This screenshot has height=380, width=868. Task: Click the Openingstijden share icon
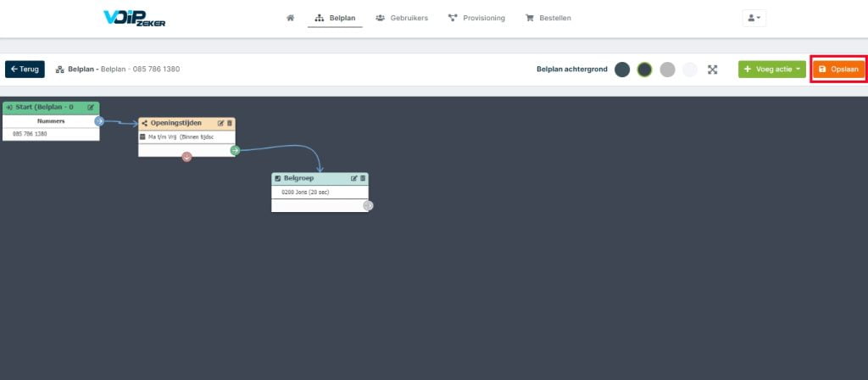tap(144, 123)
